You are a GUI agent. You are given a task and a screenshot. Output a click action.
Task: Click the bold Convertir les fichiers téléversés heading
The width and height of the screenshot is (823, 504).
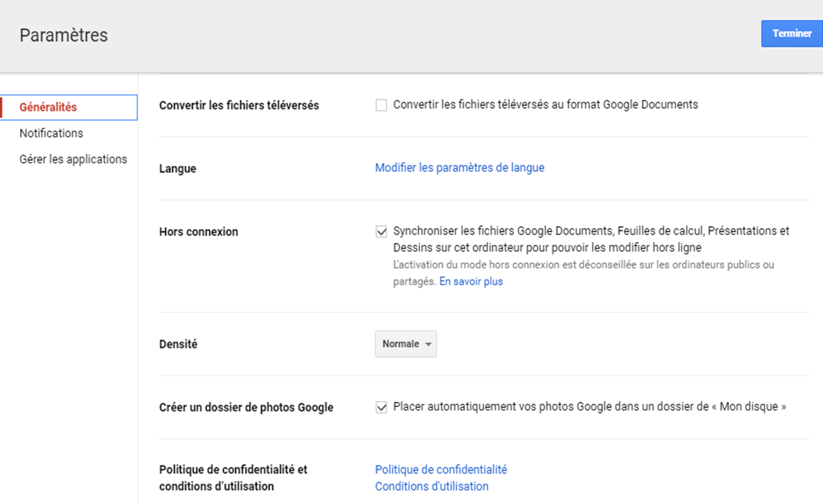pyautogui.click(x=239, y=106)
